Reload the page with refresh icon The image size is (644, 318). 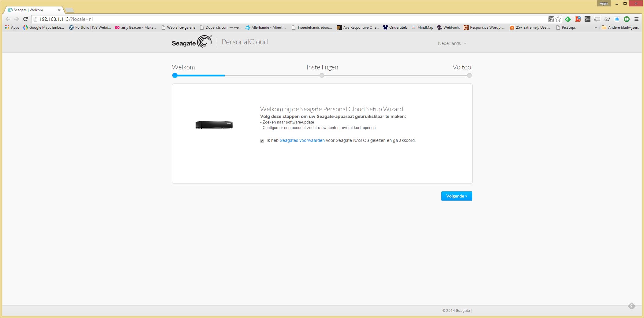pyautogui.click(x=25, y=19)
